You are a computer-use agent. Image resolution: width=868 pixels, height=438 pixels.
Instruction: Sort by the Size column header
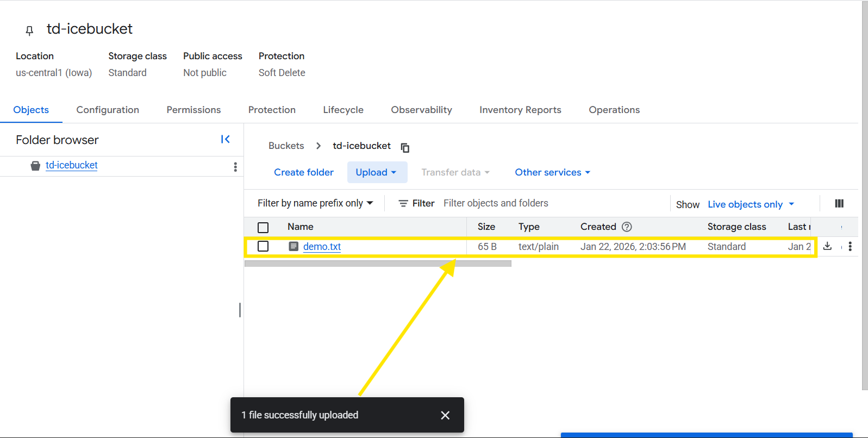(x=486, y=227)
